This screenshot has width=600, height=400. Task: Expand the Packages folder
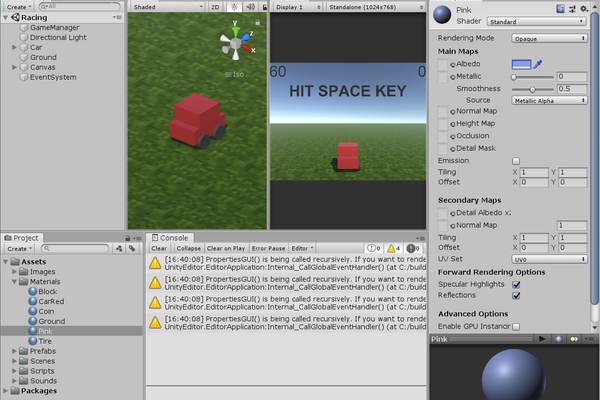tap(5, 391)
